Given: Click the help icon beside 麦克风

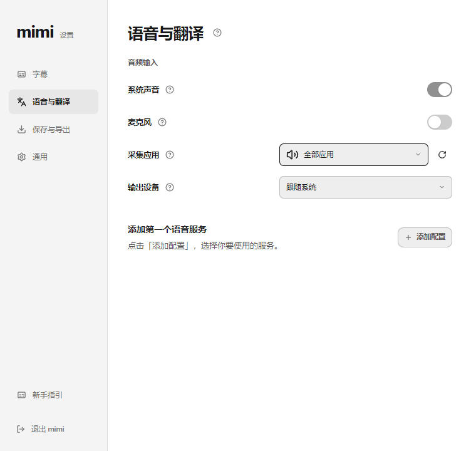Looking at the screenshot, I should pyautogui.click(x=162, y=122).
